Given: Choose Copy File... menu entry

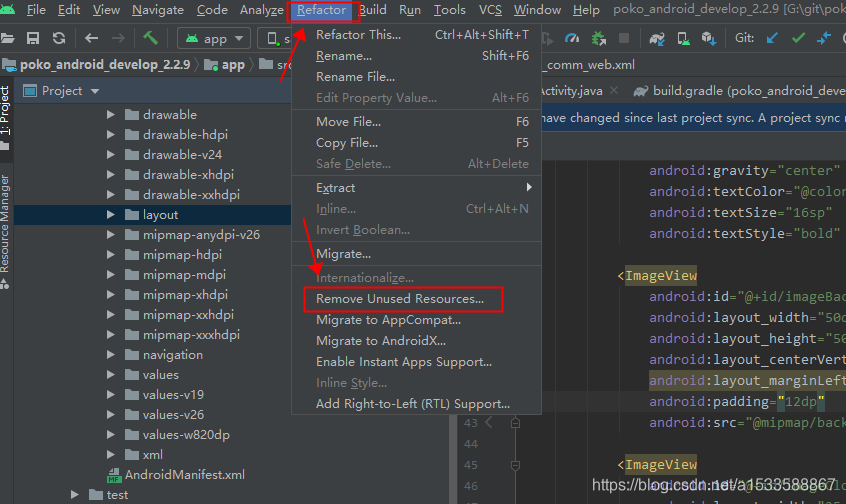Looking at the screenshot, I should tap(417, 142).
